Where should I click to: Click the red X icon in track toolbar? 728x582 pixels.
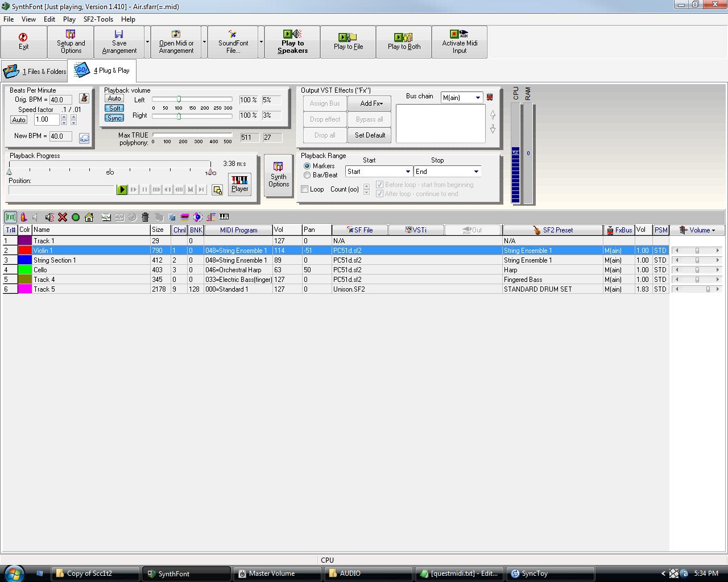(x=63, y=217)
